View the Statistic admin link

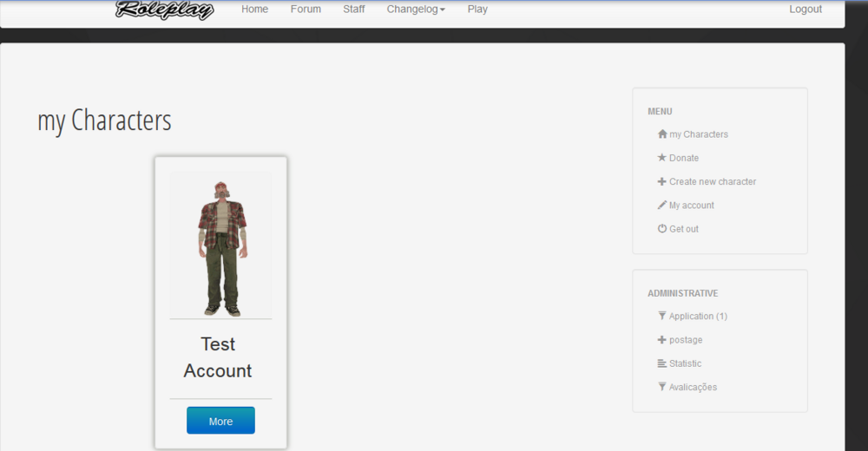(686, 363)
